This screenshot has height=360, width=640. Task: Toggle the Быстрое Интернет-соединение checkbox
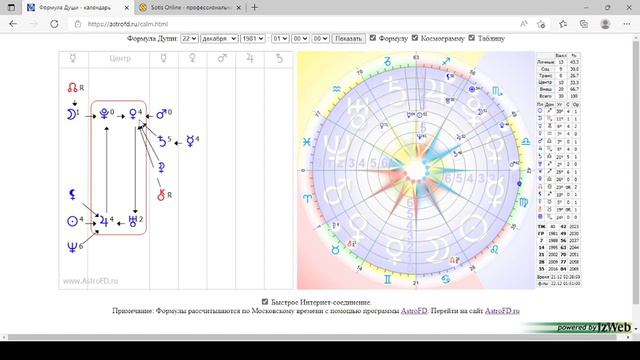point(265,302)
